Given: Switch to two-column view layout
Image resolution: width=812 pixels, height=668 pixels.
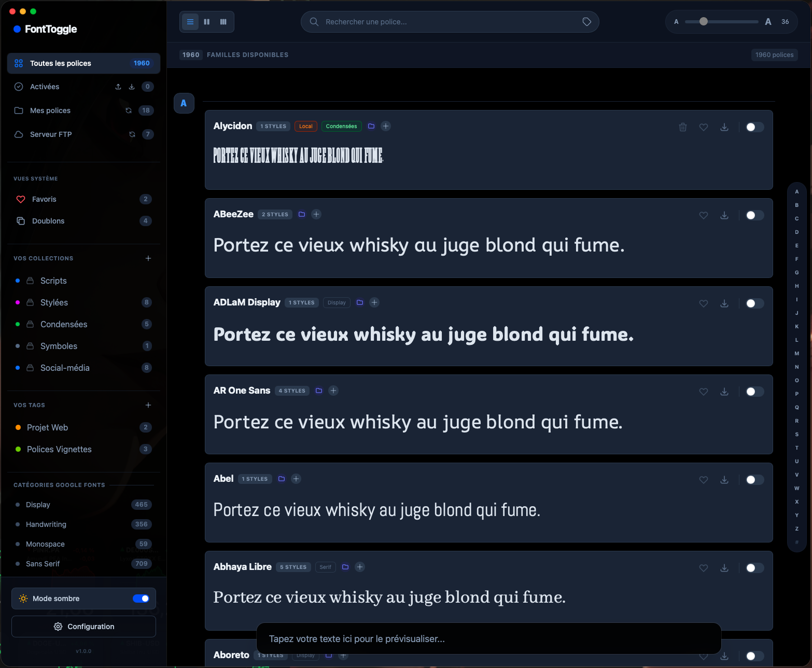Looking at the screenshot, I should pyautogui.click(x=207, y=22).
